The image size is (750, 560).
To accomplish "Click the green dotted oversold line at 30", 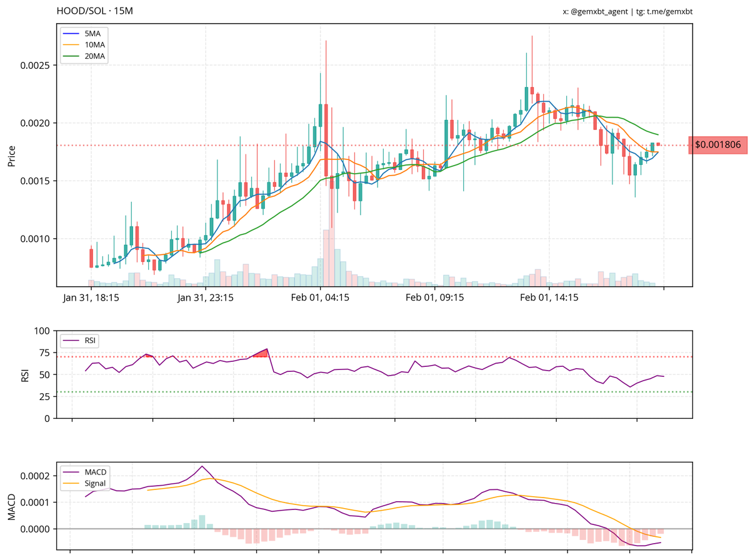I will pos(375,391).
